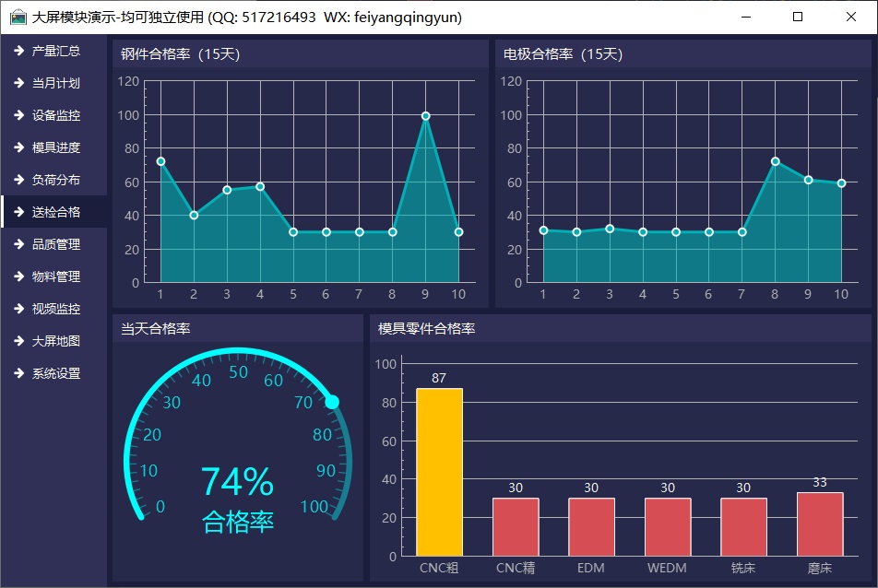This screenshot has width=878, height=588.
Task: Click the peak data point at day 9
Action: click(x=425, y=116)
